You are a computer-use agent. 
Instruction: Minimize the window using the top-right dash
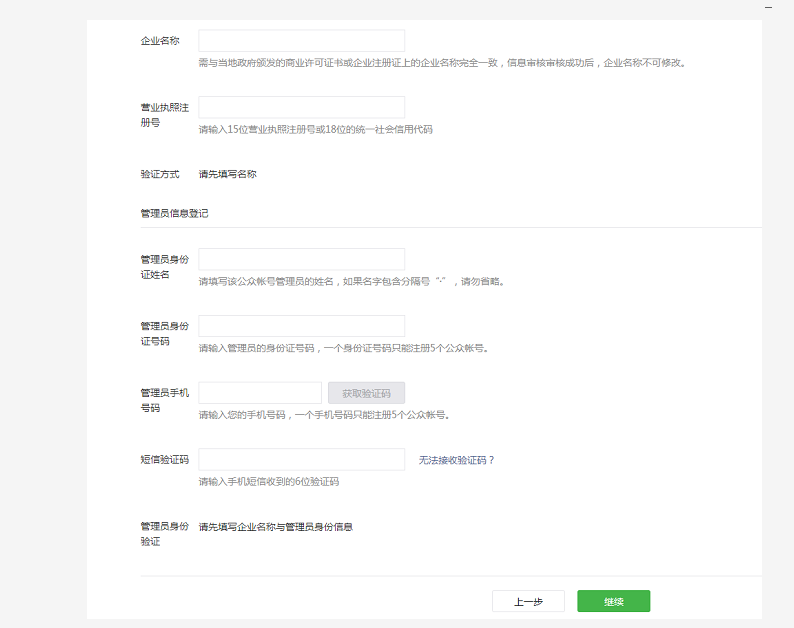point(768,7)
